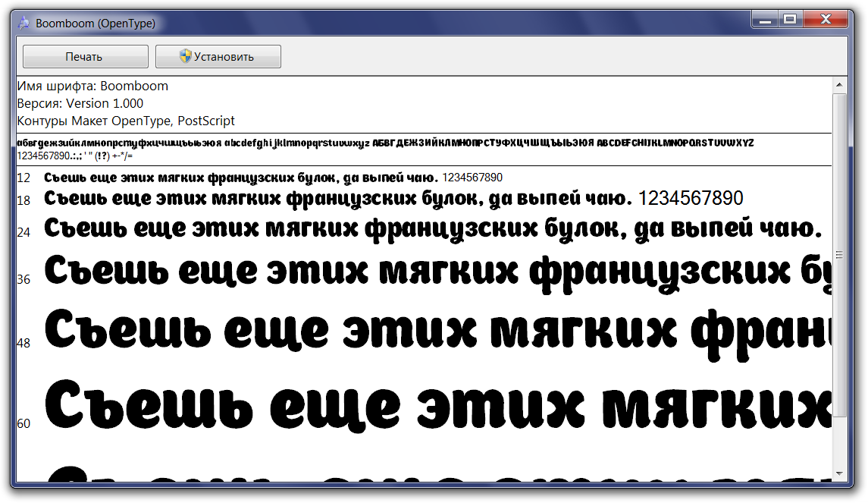The width and height of the screenshot is (868, 503).
Task: Click the text 'Версия: Version 1.000'
Action: (x=80, y=104)
